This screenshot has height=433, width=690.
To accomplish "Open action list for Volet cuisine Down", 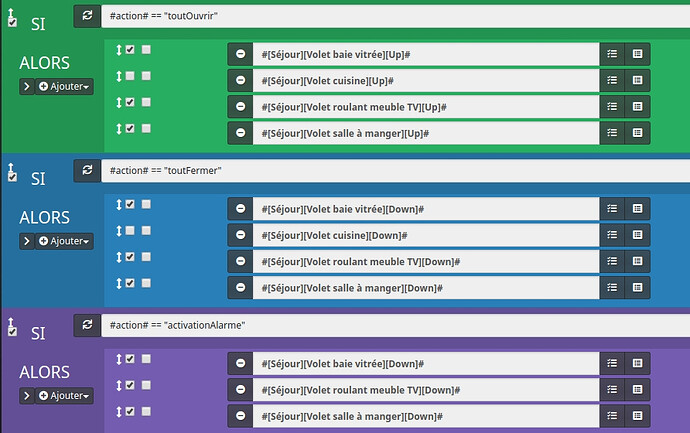I will tap(612, 235).
